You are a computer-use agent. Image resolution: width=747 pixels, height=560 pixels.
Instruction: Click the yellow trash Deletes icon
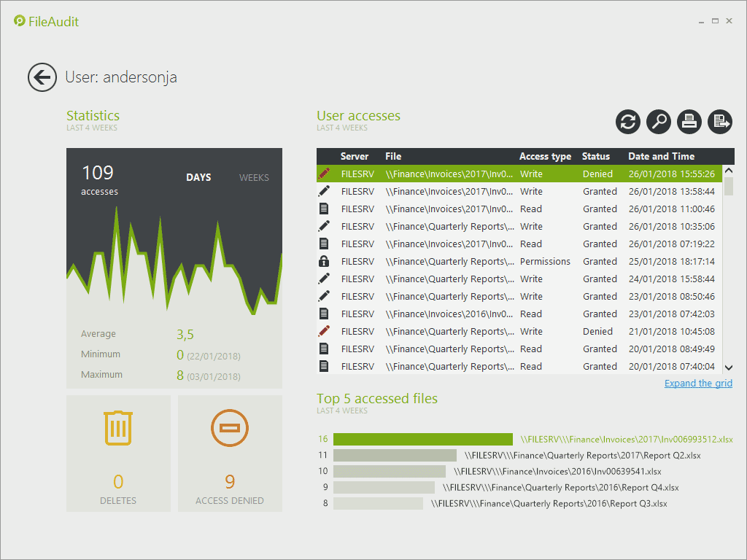(118, 428)
